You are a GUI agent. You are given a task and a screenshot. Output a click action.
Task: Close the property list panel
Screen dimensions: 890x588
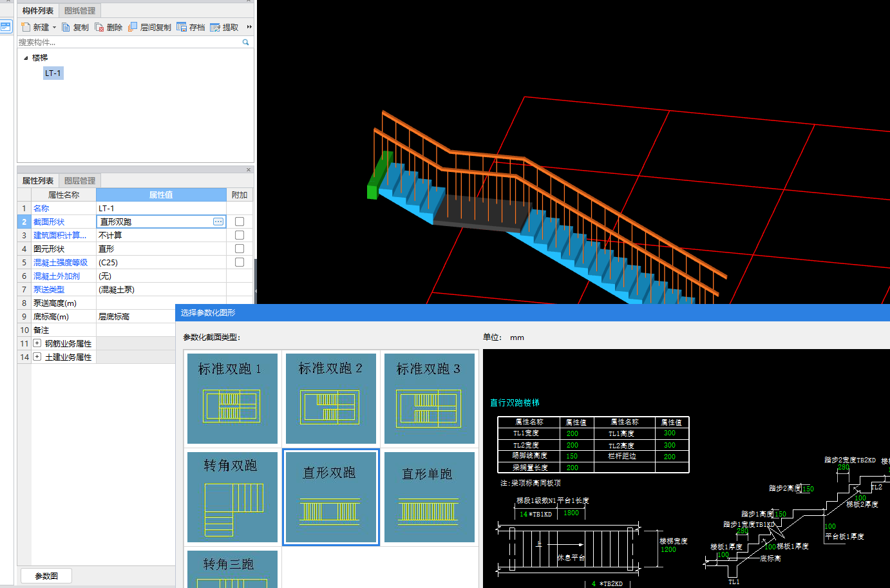pos(249,170)
